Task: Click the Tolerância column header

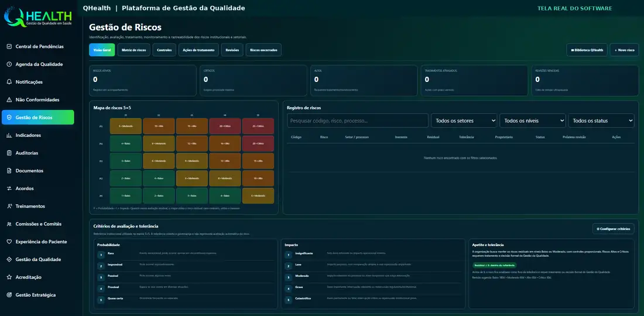Action: click(467, 137)
